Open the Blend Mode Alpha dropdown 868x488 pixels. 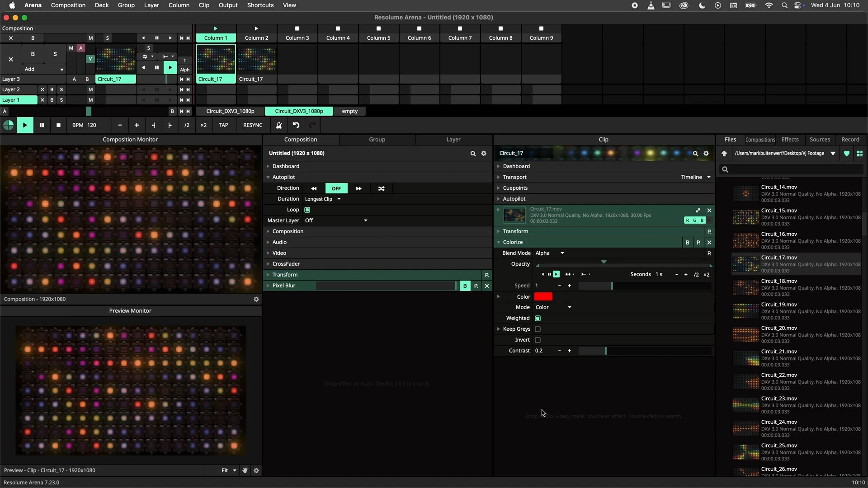tap(550, 253)
